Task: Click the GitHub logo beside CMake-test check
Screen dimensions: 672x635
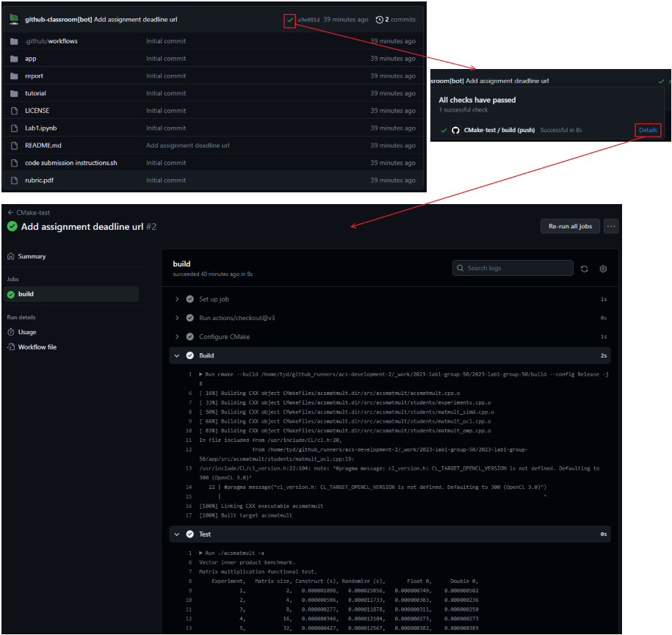Action: point(455,130)
